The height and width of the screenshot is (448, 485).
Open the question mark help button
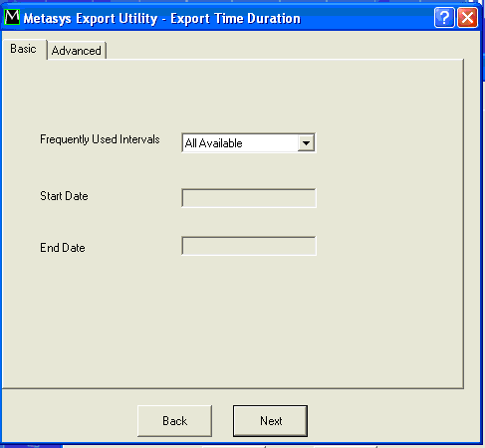(444, 18)
